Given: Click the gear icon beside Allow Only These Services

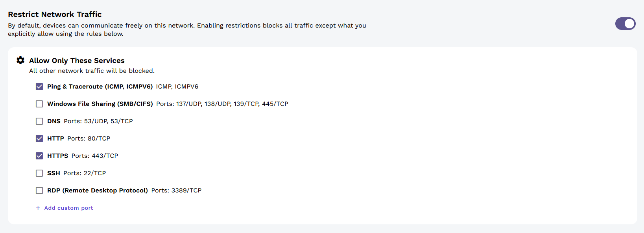Looking at the screenshot, I should coord(20,60).
